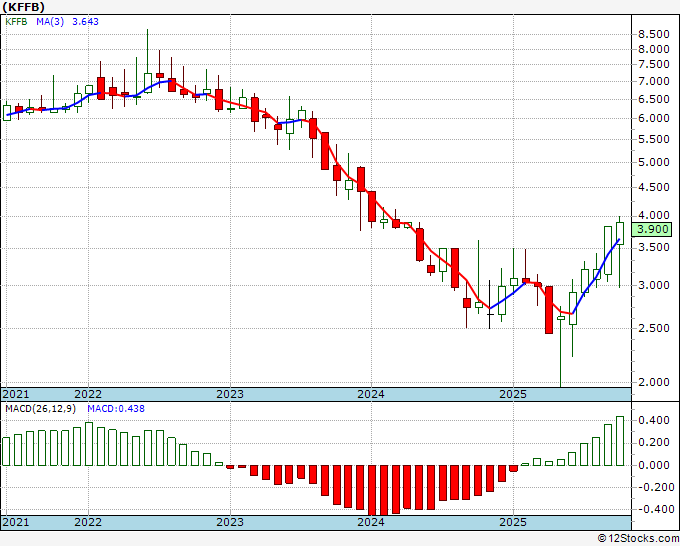Click the tallest green MACD bar at far right
680x546 pixels.
[620, 441]
